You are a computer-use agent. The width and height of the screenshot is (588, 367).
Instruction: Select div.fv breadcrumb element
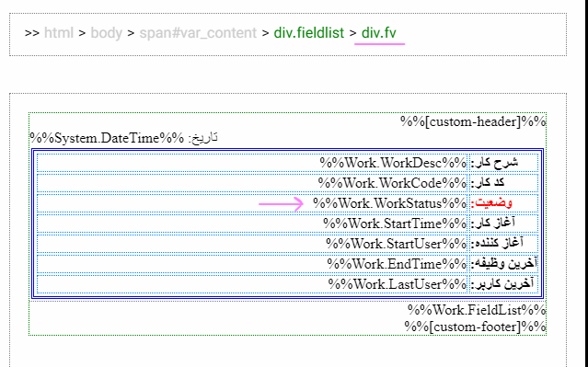379,32
